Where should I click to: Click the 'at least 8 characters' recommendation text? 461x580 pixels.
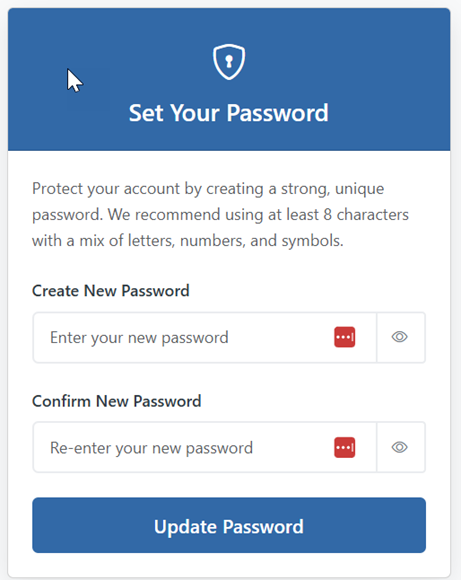click(338, 215)
